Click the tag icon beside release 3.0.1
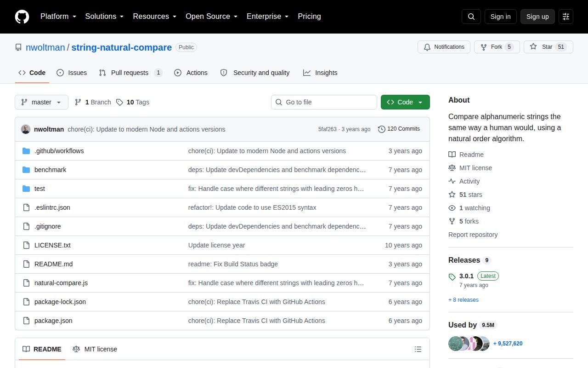Screen dimensions: 588x368 [452, 276]
